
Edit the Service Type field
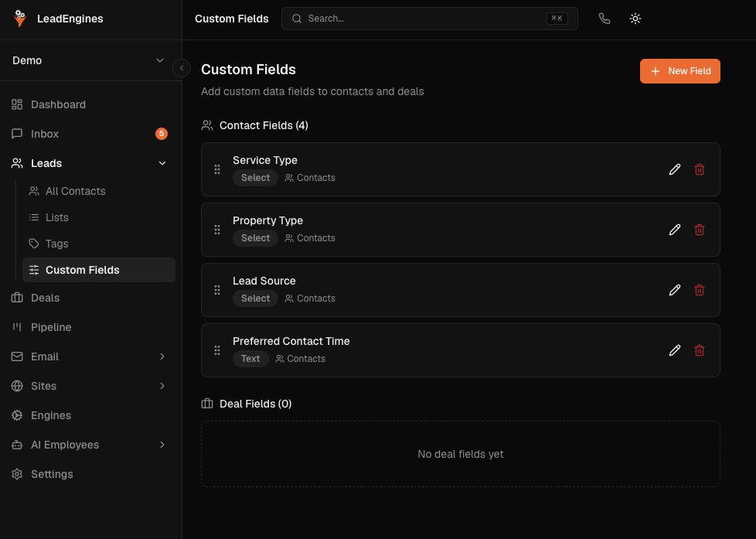pyautogui.click(x=675, y=169)
